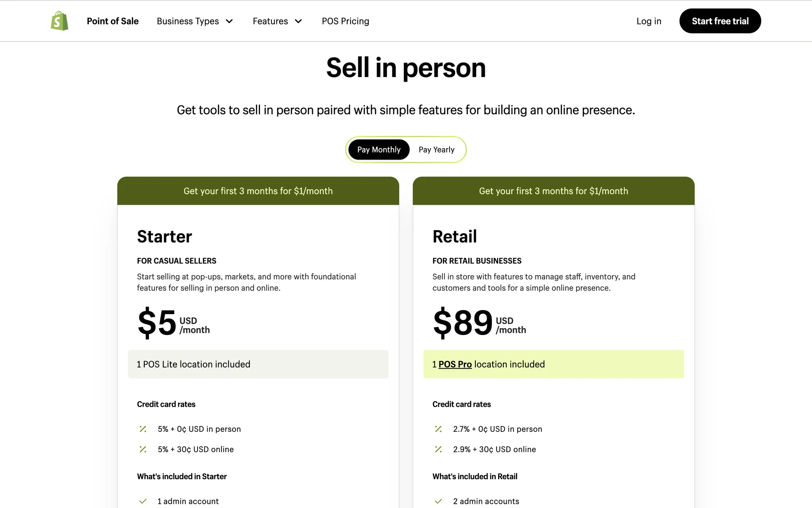
Task: Click Starter plan promo banner
Action: 258,191
